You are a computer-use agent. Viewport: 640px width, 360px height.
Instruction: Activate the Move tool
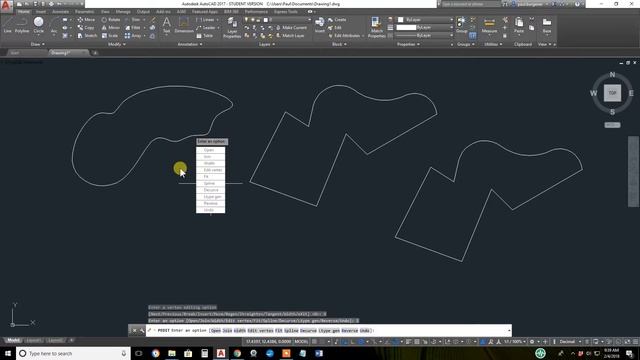pos(86,20)
